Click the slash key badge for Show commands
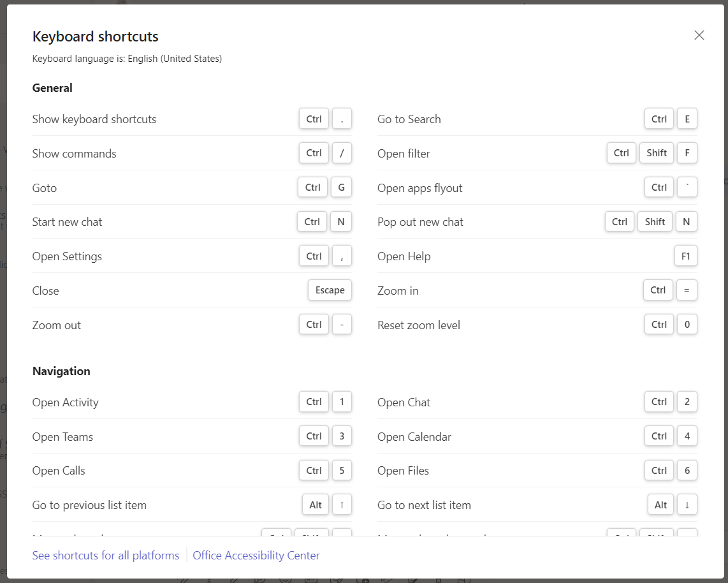Viewport: 728px width, 583px height. [x=342, y=153]
